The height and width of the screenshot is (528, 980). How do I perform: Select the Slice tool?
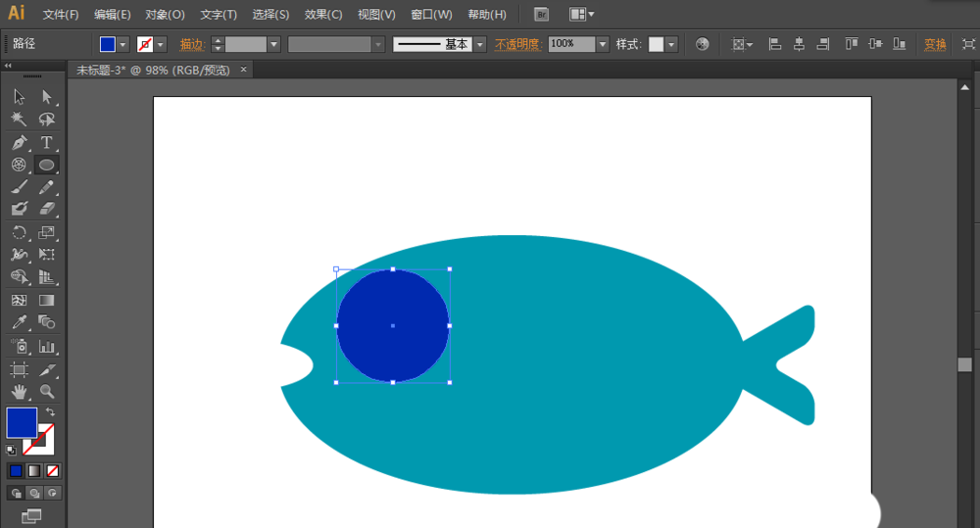pos(47,369)
